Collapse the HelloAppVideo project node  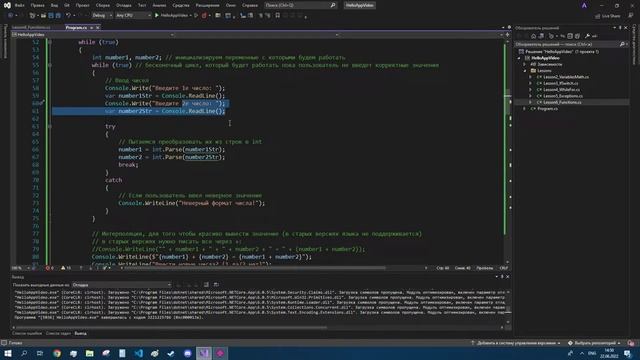coord(519,58)
